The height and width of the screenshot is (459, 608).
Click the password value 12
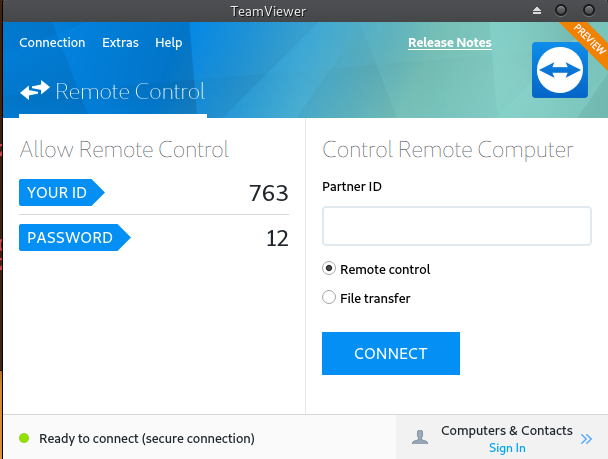[277, 238]
